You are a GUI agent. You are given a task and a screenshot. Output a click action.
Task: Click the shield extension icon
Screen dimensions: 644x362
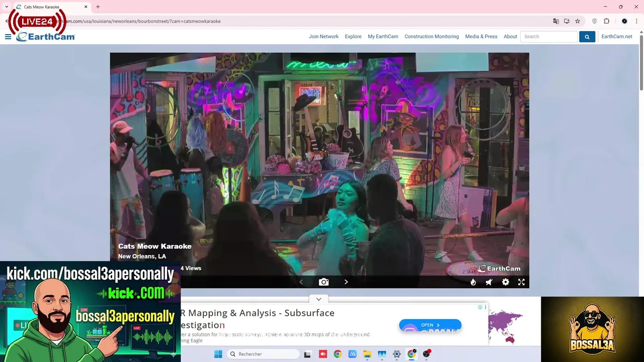pos(594,21)
